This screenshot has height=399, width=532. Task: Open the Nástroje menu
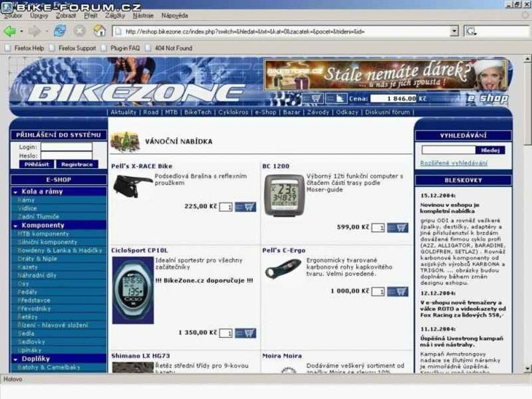click(143, 15)
